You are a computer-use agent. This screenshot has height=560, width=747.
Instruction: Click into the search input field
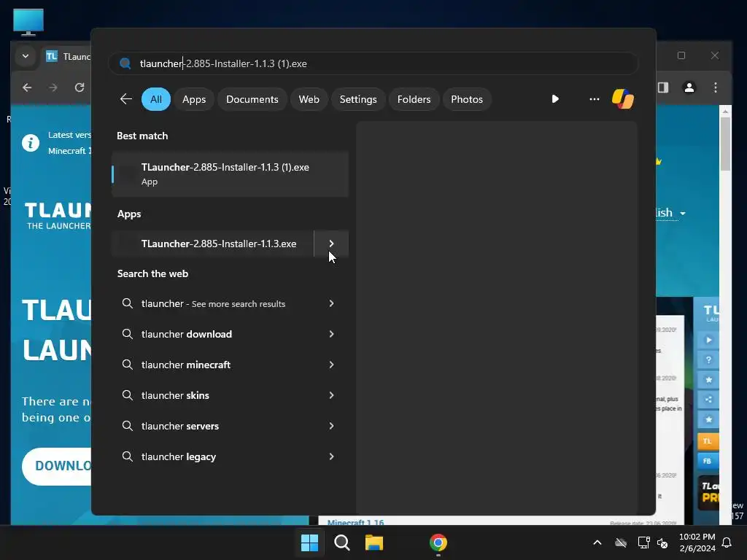coord(373,63)
